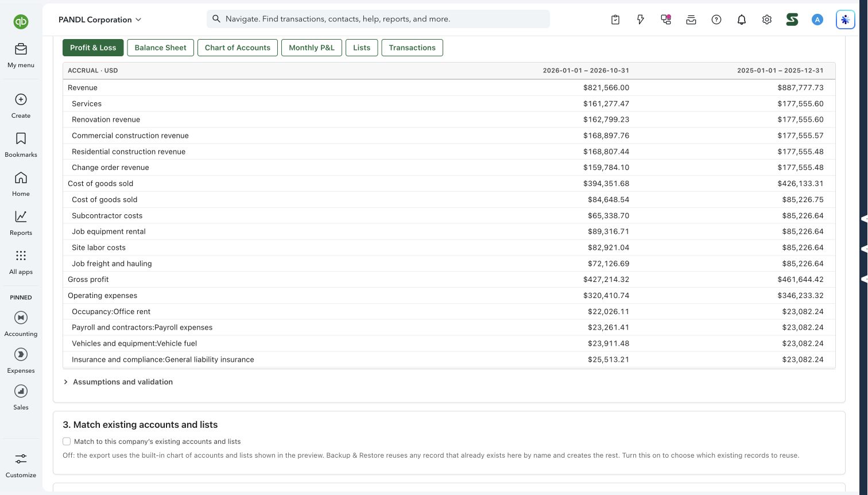The height and width of the screenshot is (495, 868).
Task: Open pinned Accounting icon
Action: click(x=21, y=318)
